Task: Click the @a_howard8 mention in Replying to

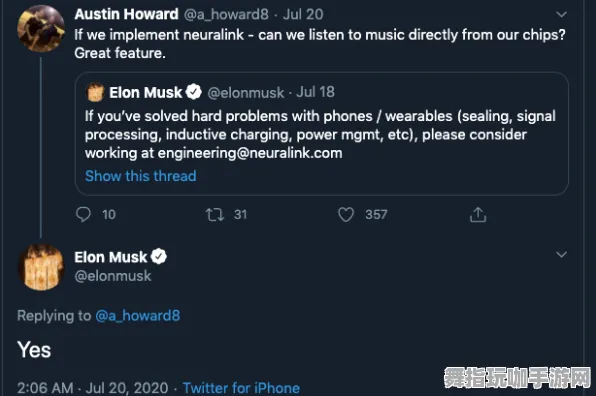Action: (x=138, y=315)
